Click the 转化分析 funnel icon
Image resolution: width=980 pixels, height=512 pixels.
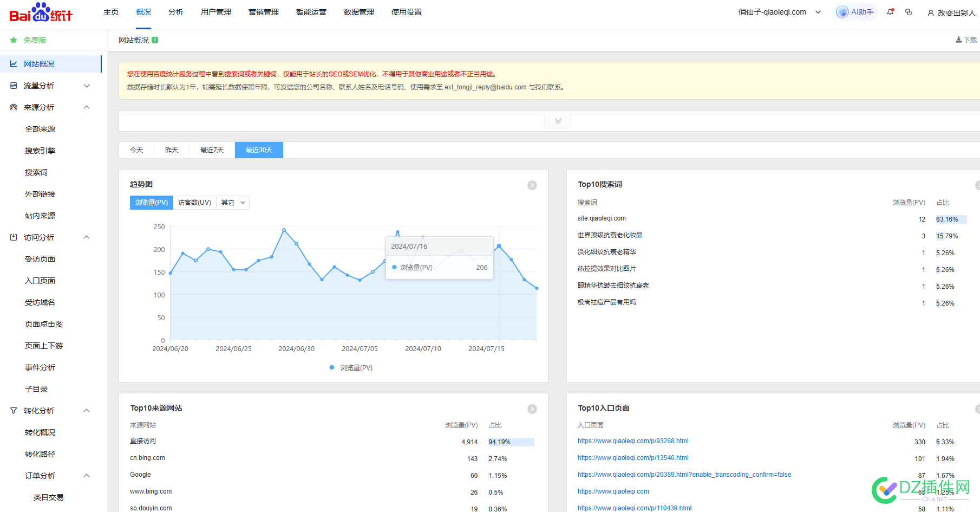(14, 411)
